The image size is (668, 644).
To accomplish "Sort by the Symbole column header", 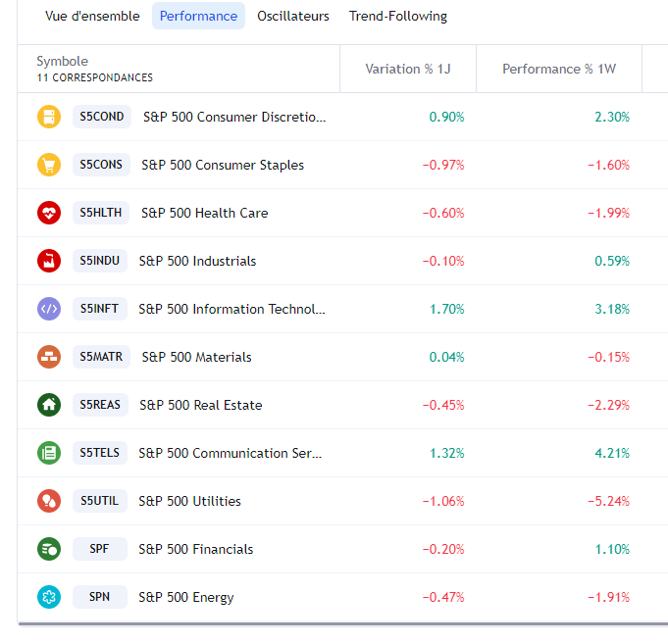I will coord(63,62).
